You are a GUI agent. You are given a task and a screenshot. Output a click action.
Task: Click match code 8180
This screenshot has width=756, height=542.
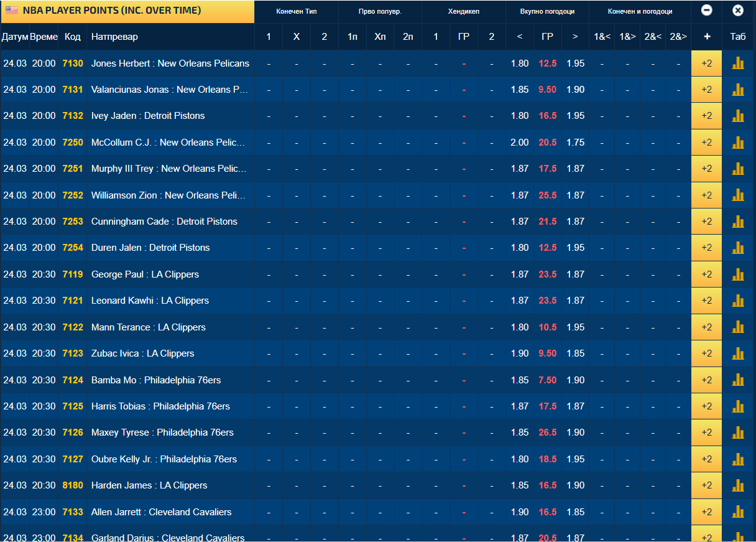[x=73, y=485]
